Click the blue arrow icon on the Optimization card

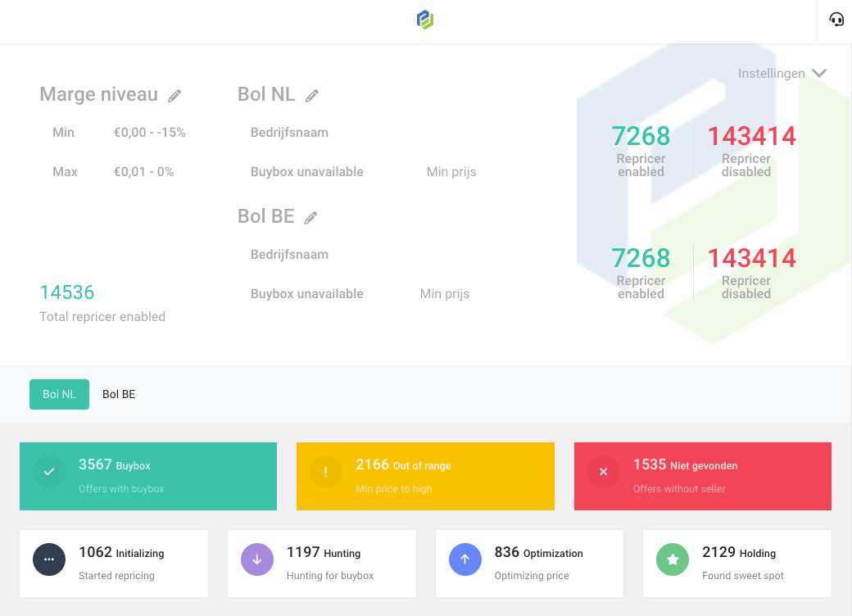pos(465,559)
